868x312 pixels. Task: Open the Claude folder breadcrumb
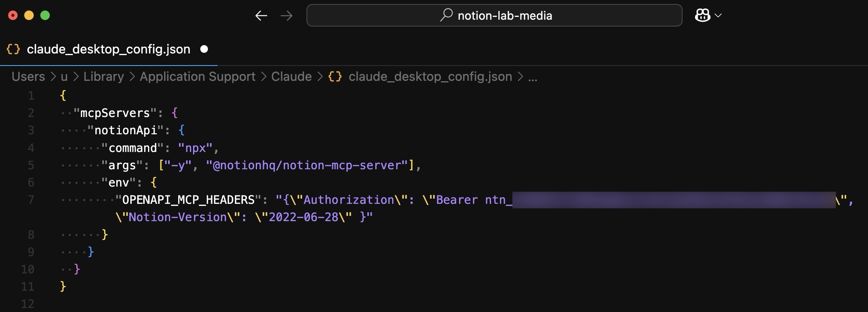[x=291, y=76]
